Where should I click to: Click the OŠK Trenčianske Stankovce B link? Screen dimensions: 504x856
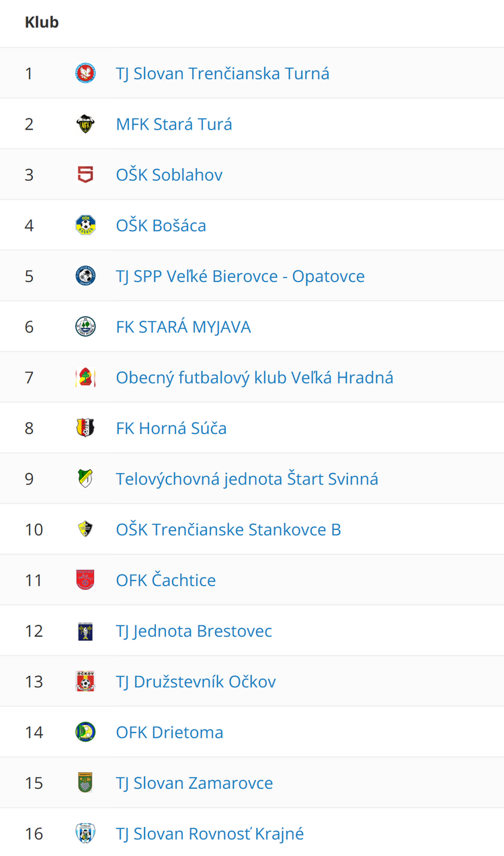pos(228,529)
